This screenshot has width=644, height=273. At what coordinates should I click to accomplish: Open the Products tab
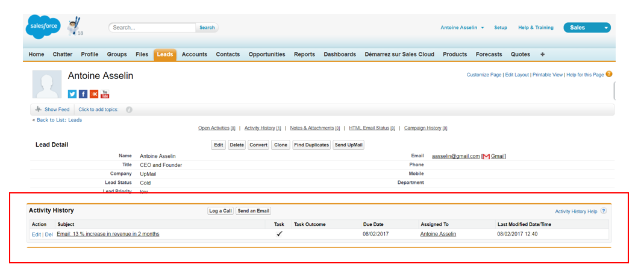455,54
